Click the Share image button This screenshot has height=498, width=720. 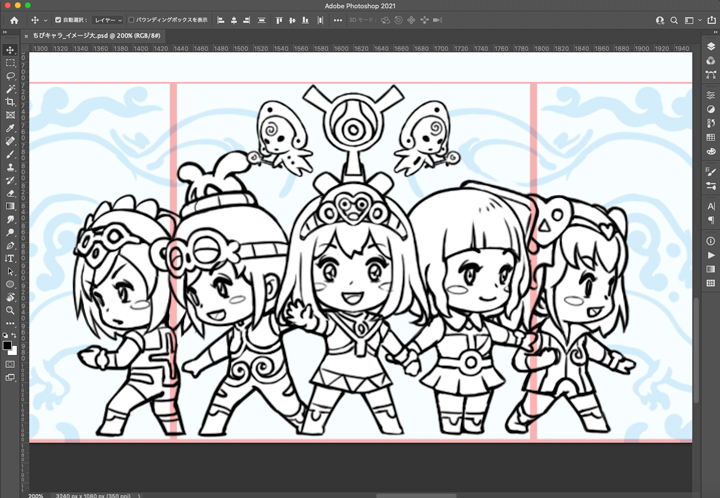tap(712, 20)
